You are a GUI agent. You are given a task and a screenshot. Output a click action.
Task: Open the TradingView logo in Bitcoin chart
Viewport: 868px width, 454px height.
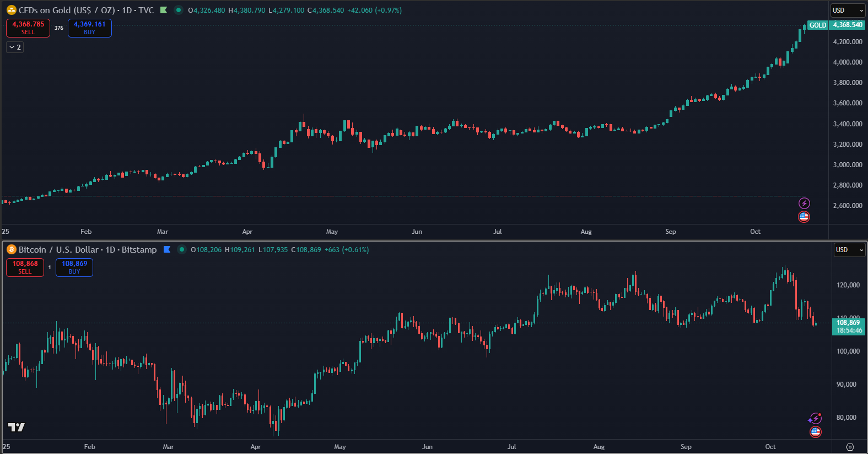(x=17, y=427)
